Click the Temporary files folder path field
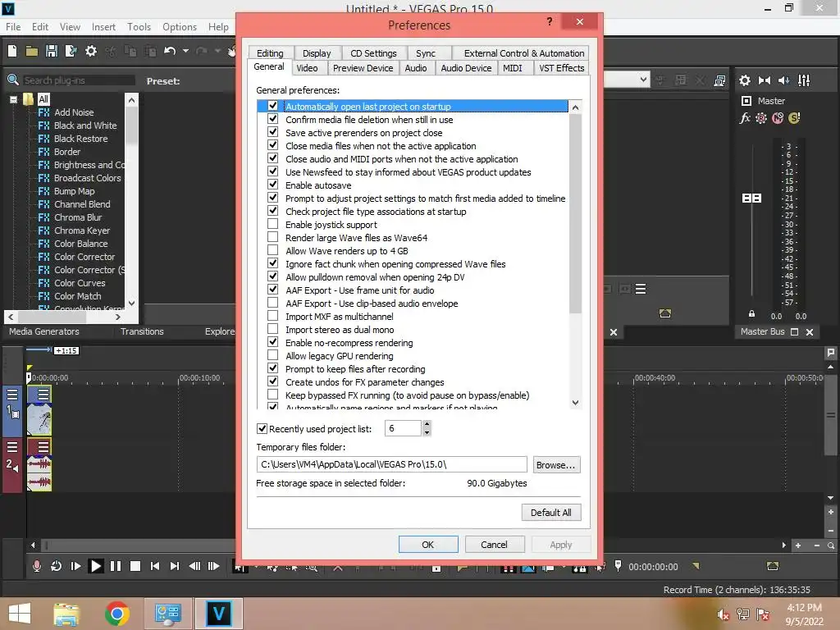Viewport: 840px width, 630px height. coord(391,464)
